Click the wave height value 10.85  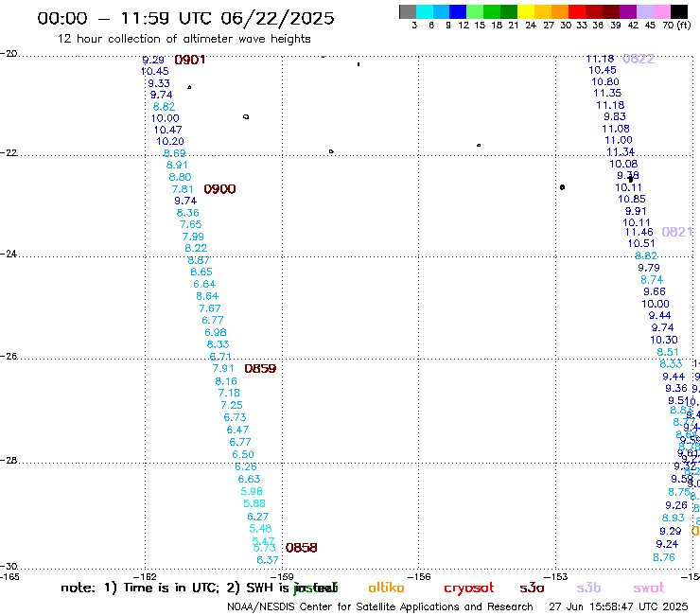[x=632, y=200]
